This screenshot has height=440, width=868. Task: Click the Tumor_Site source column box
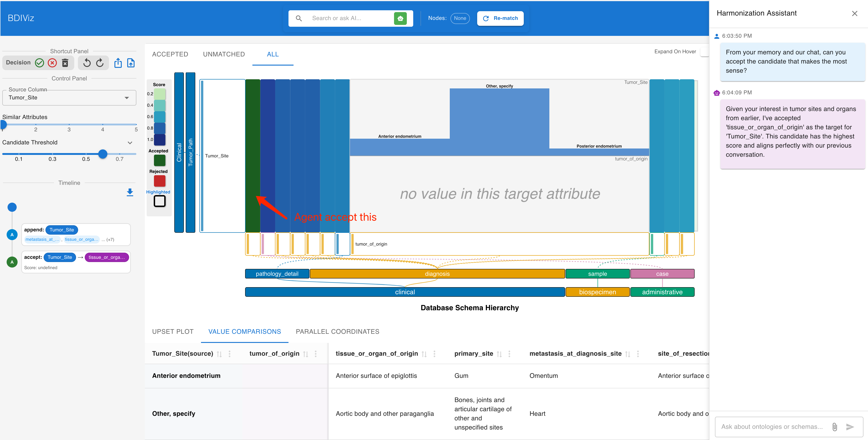point(222,156)
